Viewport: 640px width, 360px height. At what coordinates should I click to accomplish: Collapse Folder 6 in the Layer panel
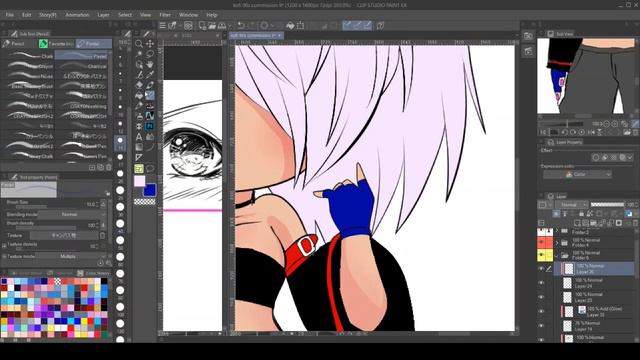(557, 256)
